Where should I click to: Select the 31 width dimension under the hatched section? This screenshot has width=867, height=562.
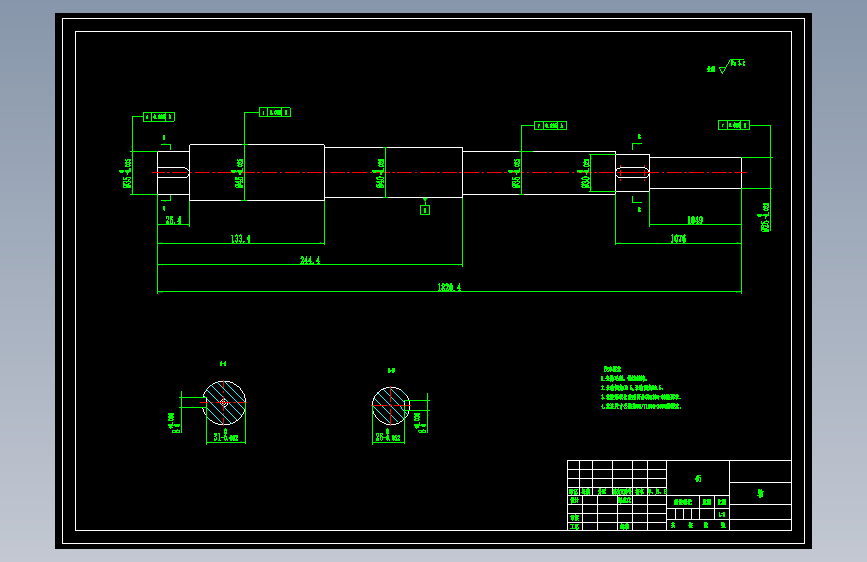[226, 436]
